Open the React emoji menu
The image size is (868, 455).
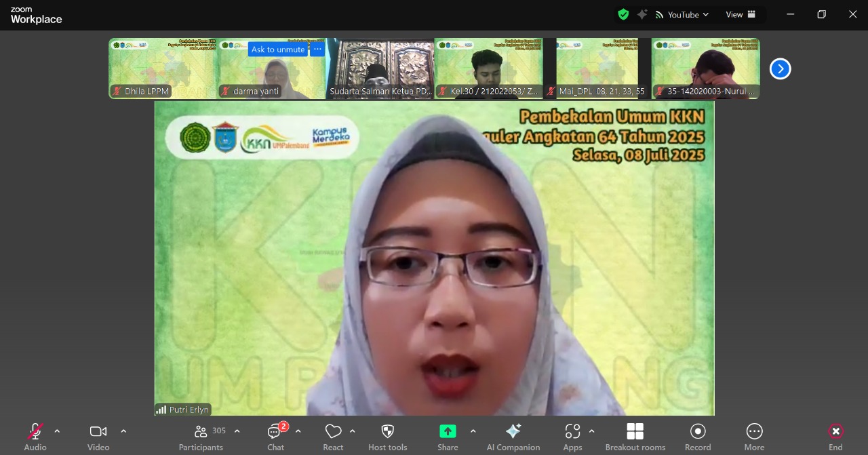pyautogui.click(x=333, y=436)
